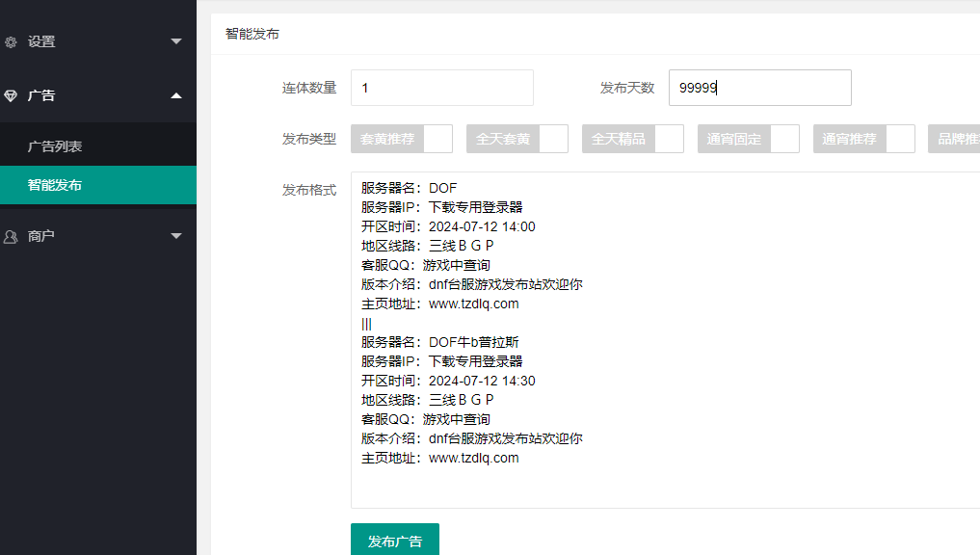The height and width of the screenshot is (555, 980).
Task: Click the 发布类型 label
Action: coord(309,139)
